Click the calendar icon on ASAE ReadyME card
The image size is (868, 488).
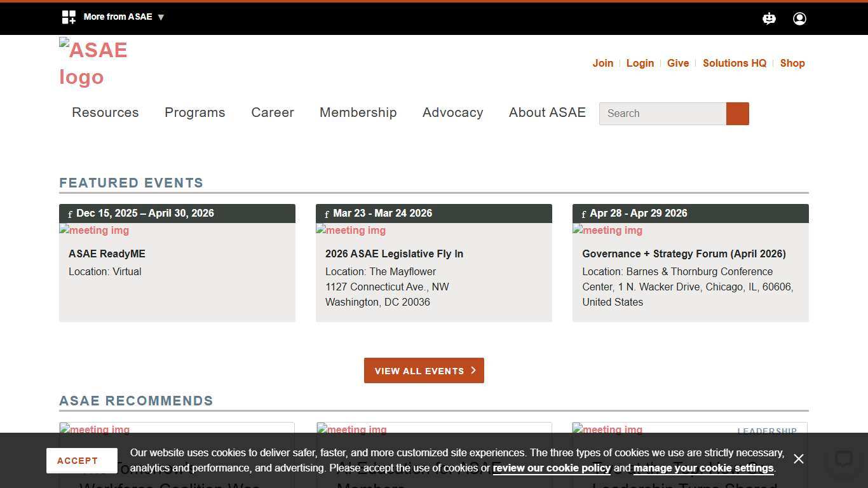pos(70,213)
